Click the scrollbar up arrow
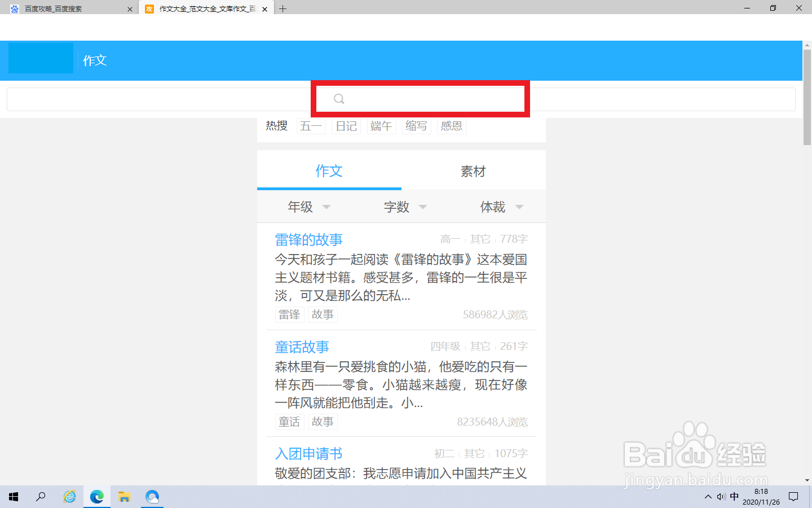 807,45
